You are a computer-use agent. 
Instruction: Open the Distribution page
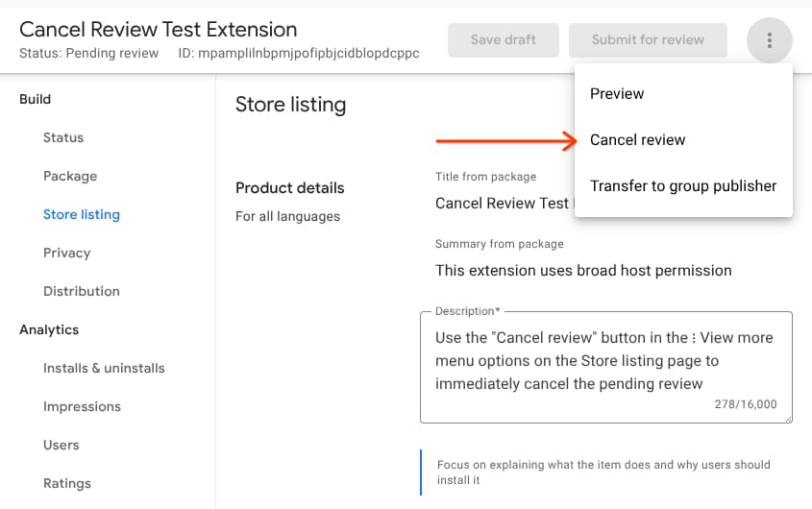[x=82, y=292]
